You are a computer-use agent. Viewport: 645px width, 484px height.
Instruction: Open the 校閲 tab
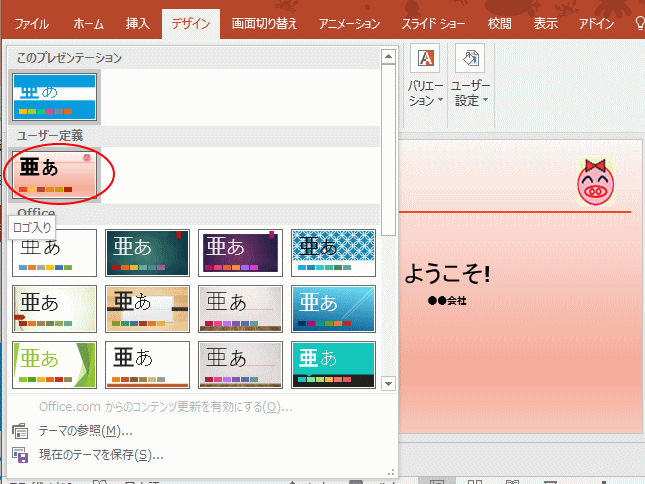pos(499,24)
